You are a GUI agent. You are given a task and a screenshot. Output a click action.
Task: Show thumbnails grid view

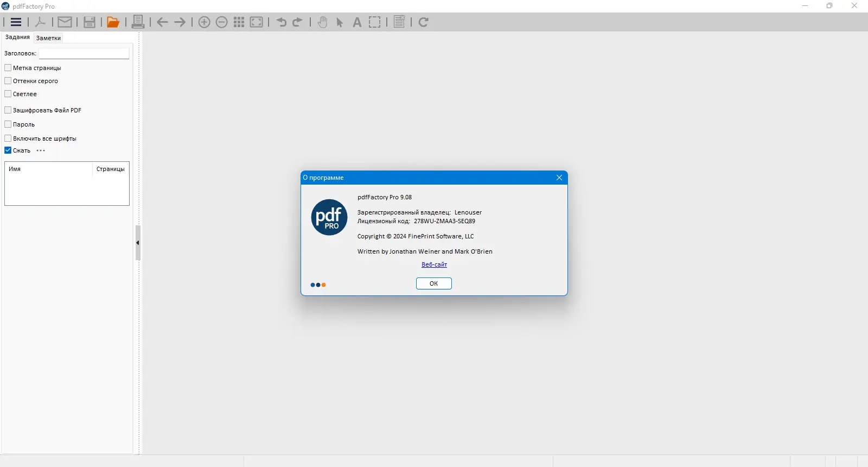tap(239, 22)
